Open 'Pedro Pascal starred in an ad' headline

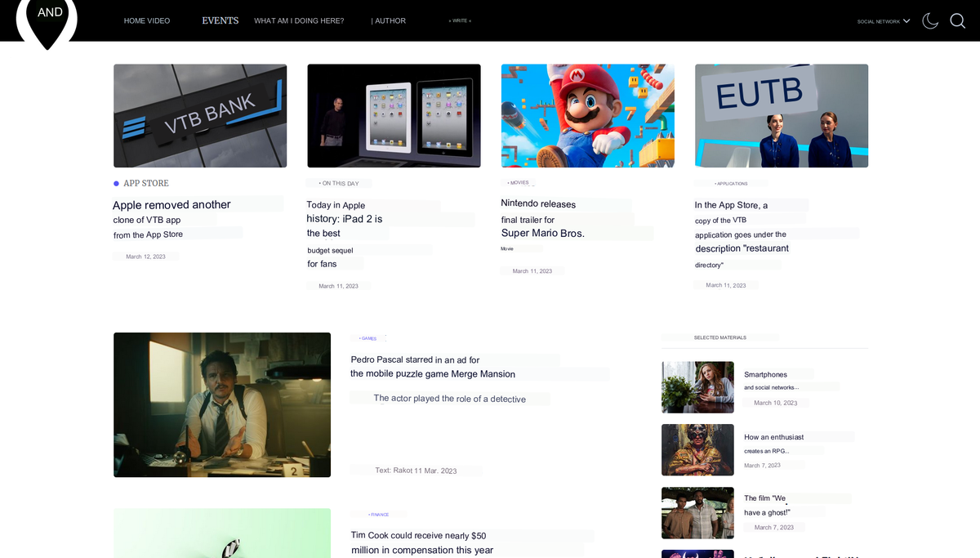tap(433, 367)
